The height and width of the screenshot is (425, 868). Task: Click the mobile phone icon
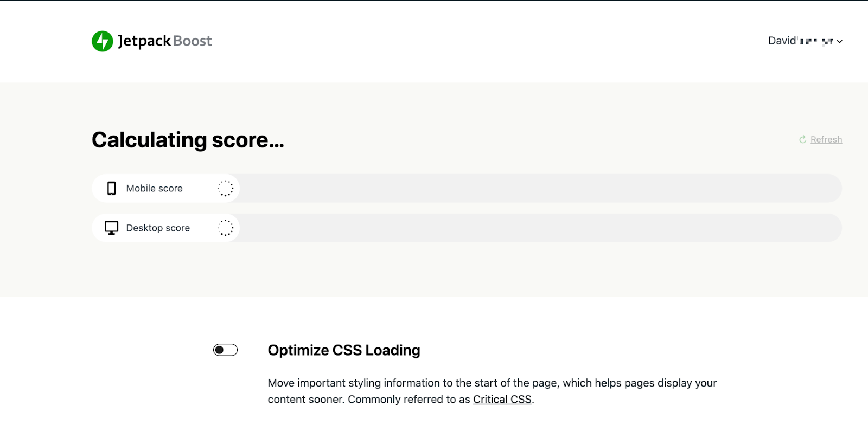(x=111, y=188)
